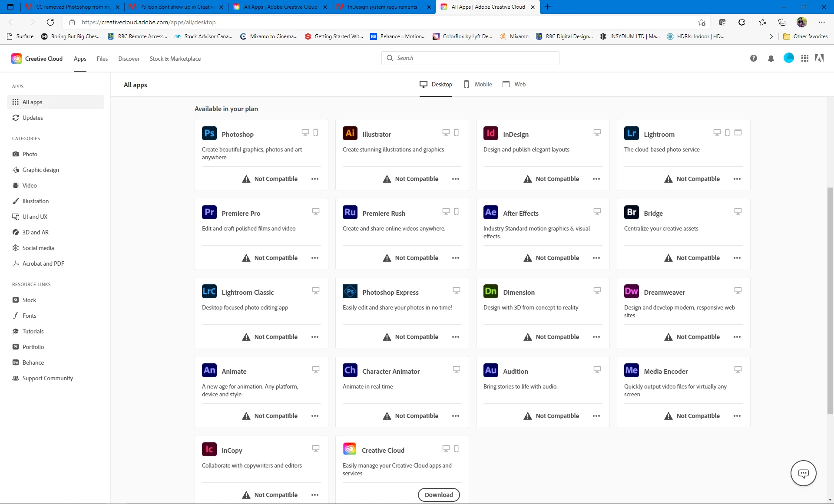834x504 pixels.
Task: Show more bookmarks with chevron arrow
Action: coord(771,36)
